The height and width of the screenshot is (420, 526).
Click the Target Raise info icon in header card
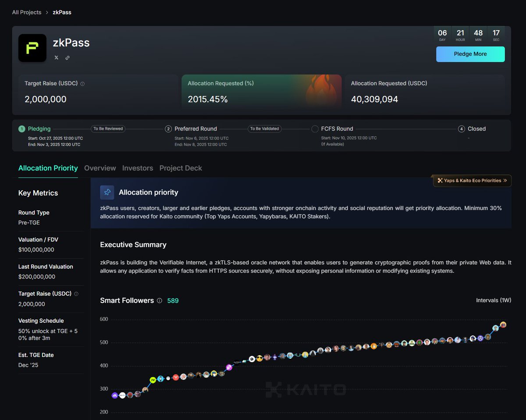[x=82, y=84]
